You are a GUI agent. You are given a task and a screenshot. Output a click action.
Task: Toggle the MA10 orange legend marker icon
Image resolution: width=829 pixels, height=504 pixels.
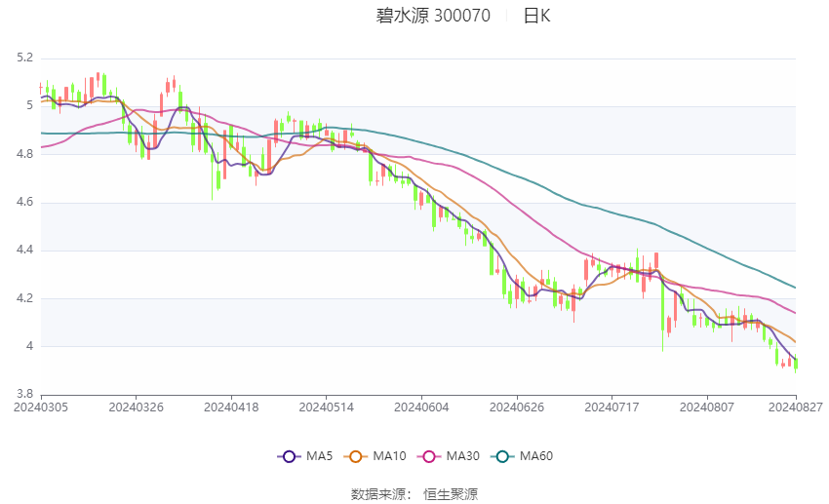click(x=356, y=455)
